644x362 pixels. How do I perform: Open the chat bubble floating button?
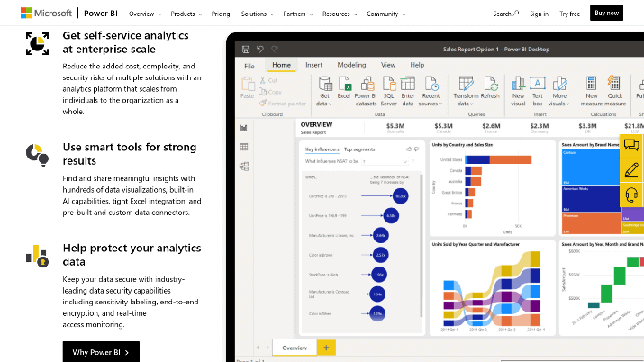point(631,145)
